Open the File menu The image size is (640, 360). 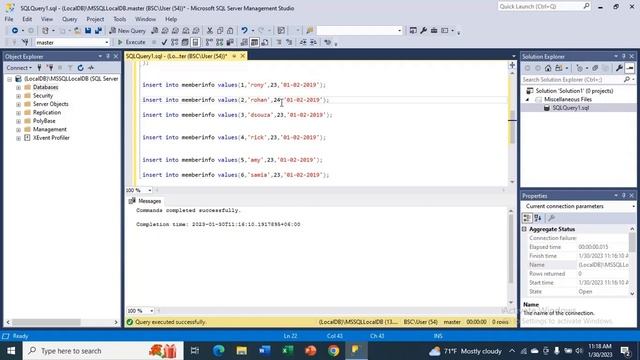pos(9,19)
